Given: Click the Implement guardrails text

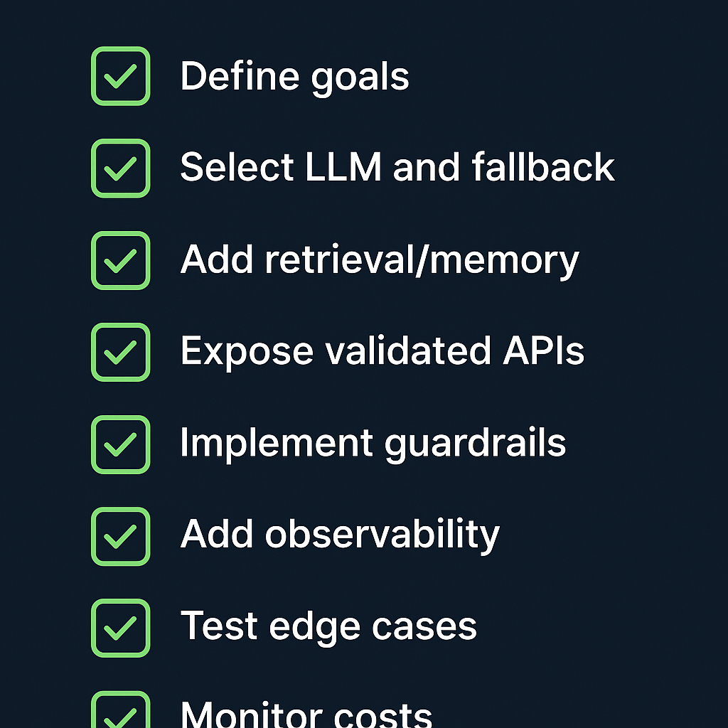Looking at the screenshot, I should [x=373, y=444].
